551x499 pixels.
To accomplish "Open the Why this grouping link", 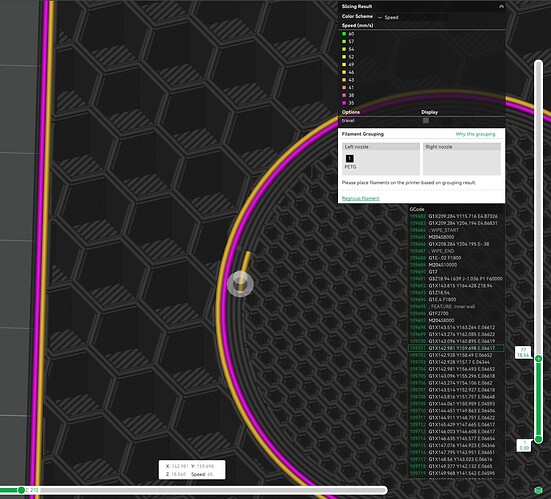I will (x=475, y=134).
